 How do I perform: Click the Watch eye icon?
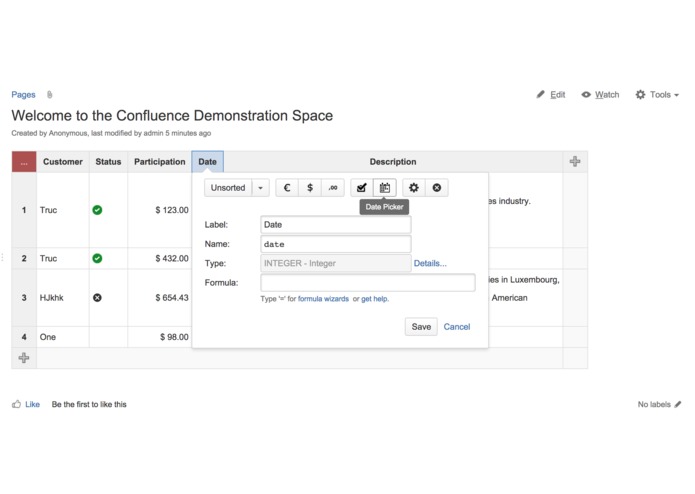586,94
